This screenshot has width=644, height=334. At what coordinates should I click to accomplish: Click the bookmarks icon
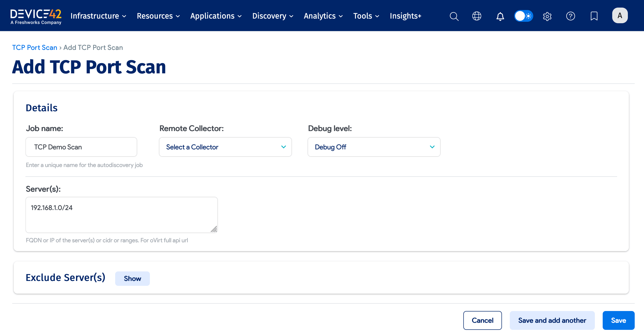point(594,16)
